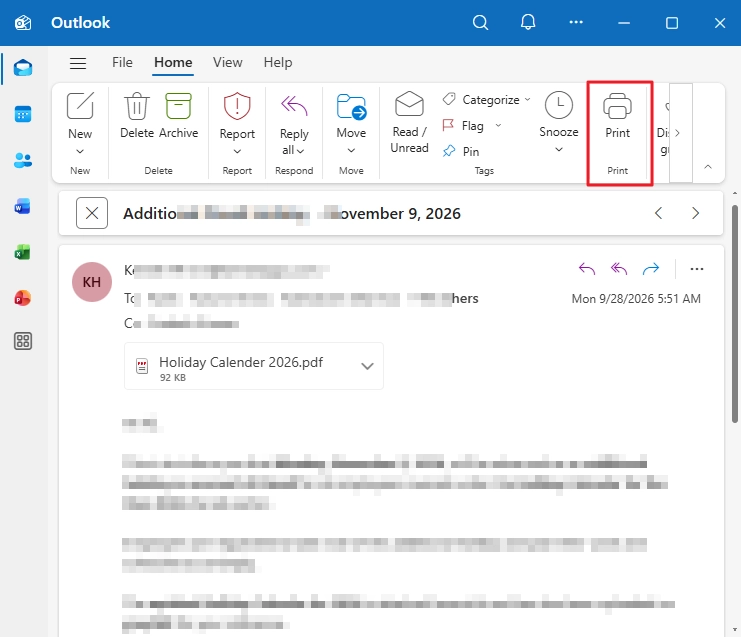This screenshot has height=637, width=741.
Task: Open the Calendar module in sidebar
Action: click(23, 114)
